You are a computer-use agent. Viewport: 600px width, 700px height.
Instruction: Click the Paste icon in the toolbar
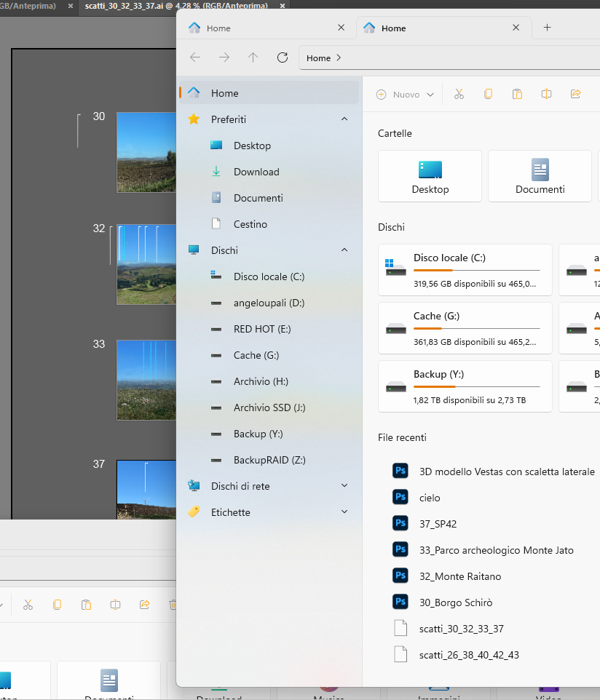coord(517,94)
